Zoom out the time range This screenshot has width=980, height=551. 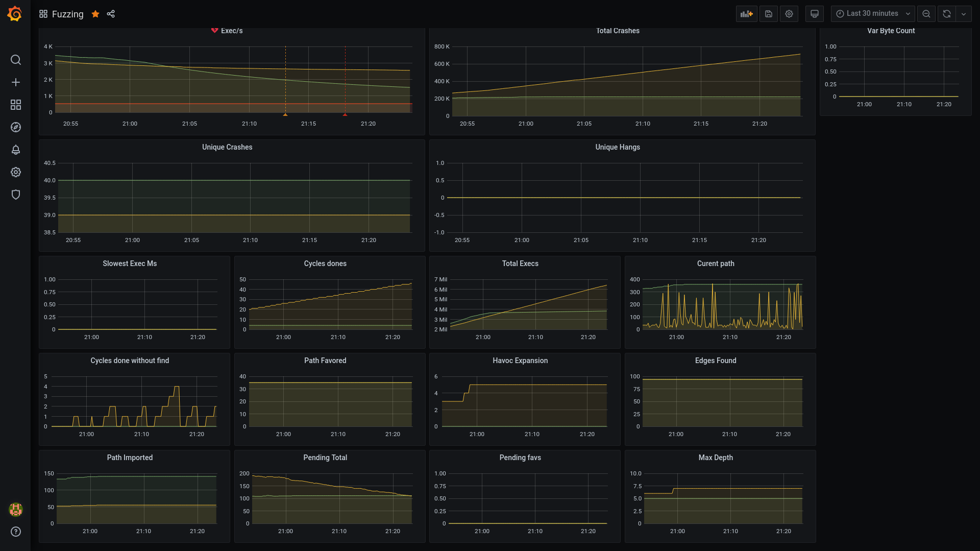pos(926,14)
